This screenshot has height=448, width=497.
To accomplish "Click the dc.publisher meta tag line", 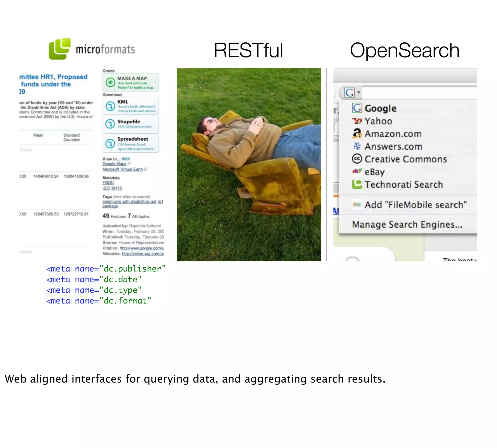I will point(106,269).
